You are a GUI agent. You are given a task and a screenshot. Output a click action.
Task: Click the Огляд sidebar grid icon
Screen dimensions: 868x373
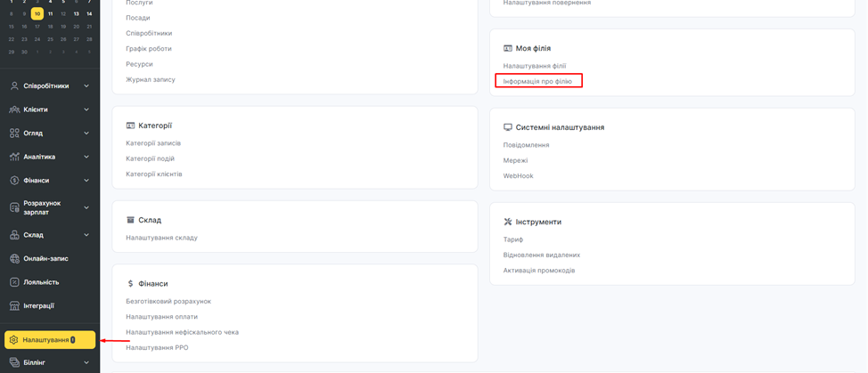[14, 134]
